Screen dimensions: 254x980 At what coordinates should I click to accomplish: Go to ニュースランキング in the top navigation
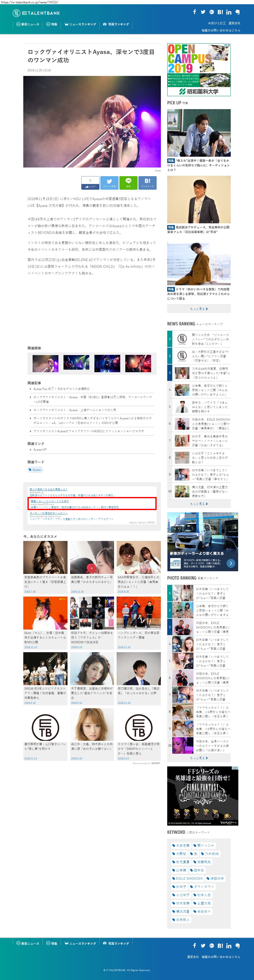click(80, 24)
